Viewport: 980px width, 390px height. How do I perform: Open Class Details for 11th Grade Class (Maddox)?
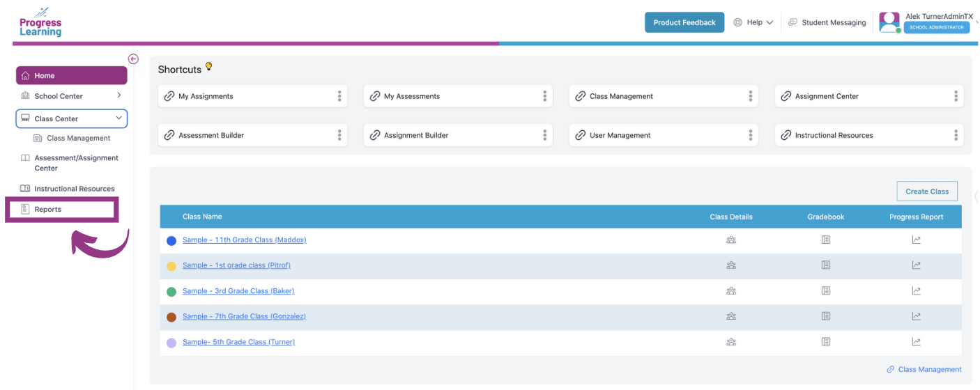pos(731,240)
